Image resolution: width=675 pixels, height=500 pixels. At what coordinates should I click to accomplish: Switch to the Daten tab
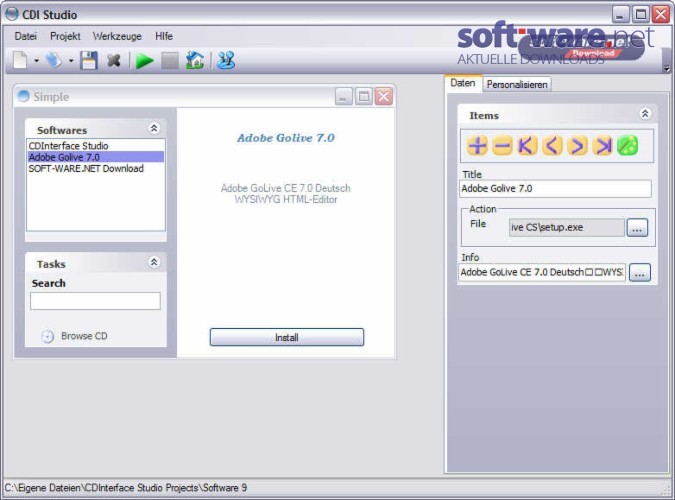(463, 83)
